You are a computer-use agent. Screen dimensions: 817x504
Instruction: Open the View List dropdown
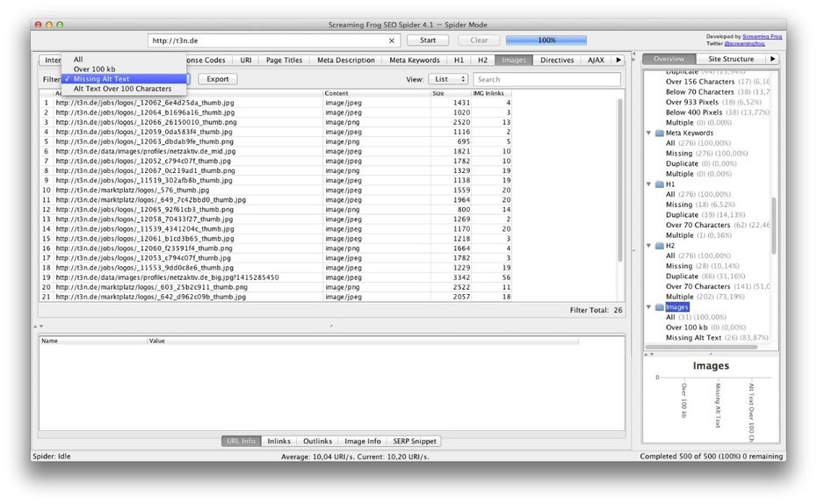(x=448, y=79)
